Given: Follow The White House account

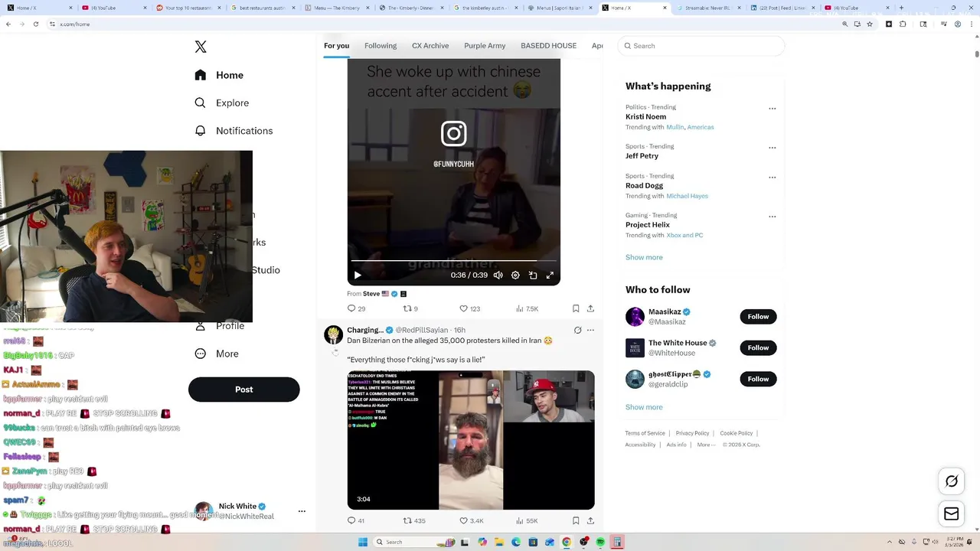Looking at the screenshot, I should pos(758,348).
